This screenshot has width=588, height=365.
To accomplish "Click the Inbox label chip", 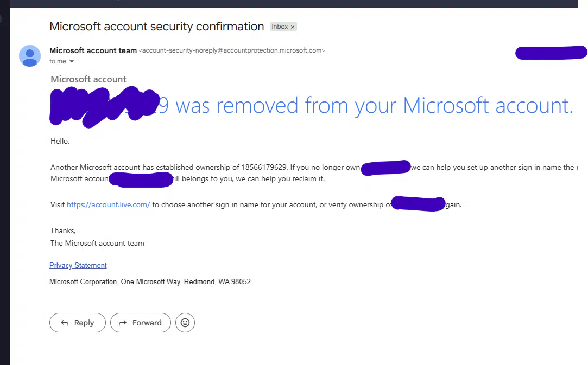I will point(280,27).
